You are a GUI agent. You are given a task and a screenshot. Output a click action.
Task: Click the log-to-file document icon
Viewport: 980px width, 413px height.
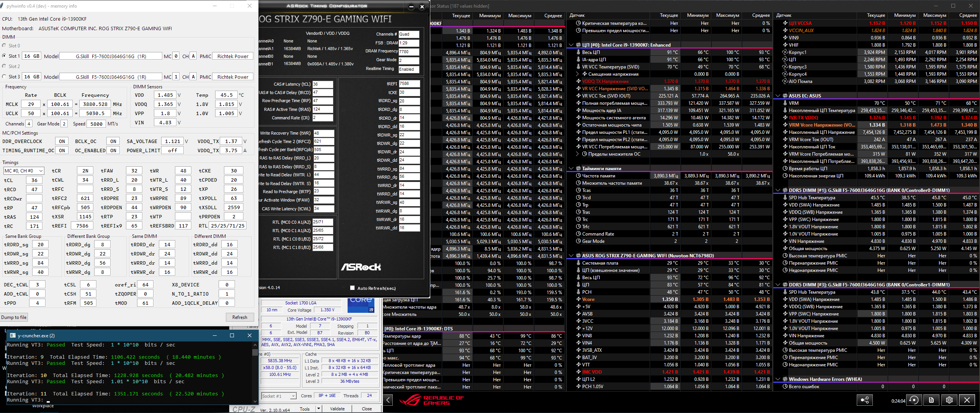tap(931, 400)
